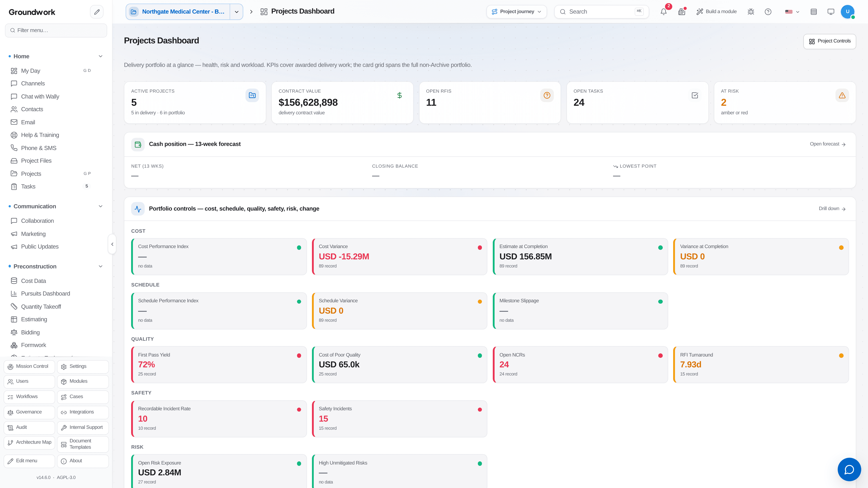Click Build a module
868x488 pixels.
(716, 12)
